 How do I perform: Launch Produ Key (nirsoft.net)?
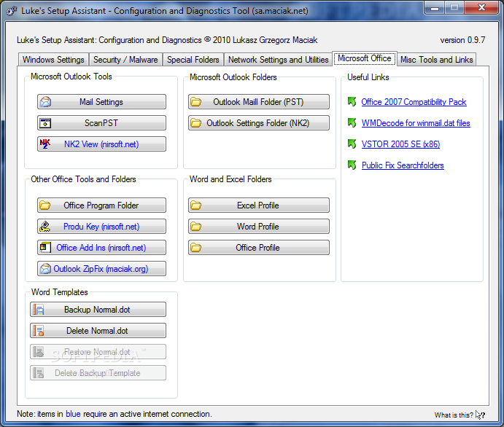click(101, 227)
